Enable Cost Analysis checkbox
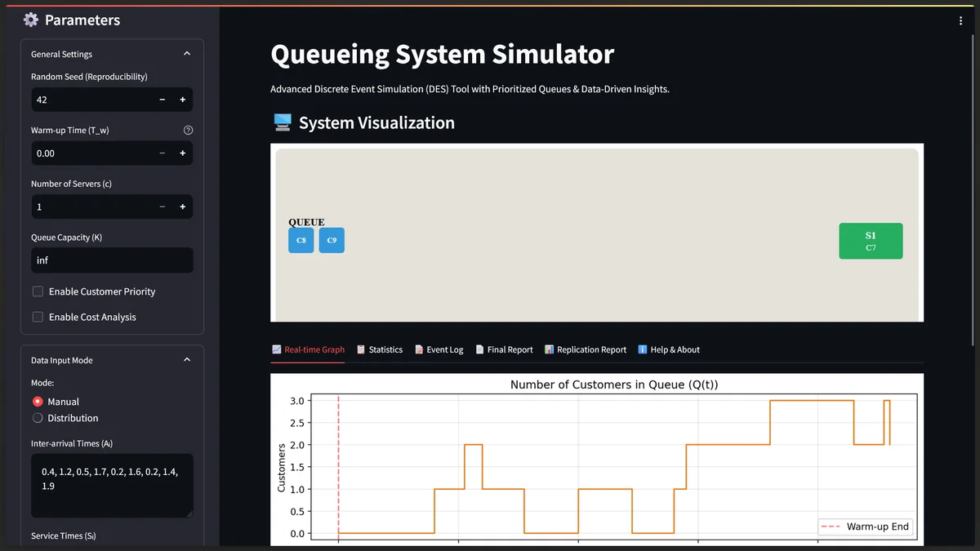Screen dimensions: 980x551 pyautogui.click(x=38, y=317)
